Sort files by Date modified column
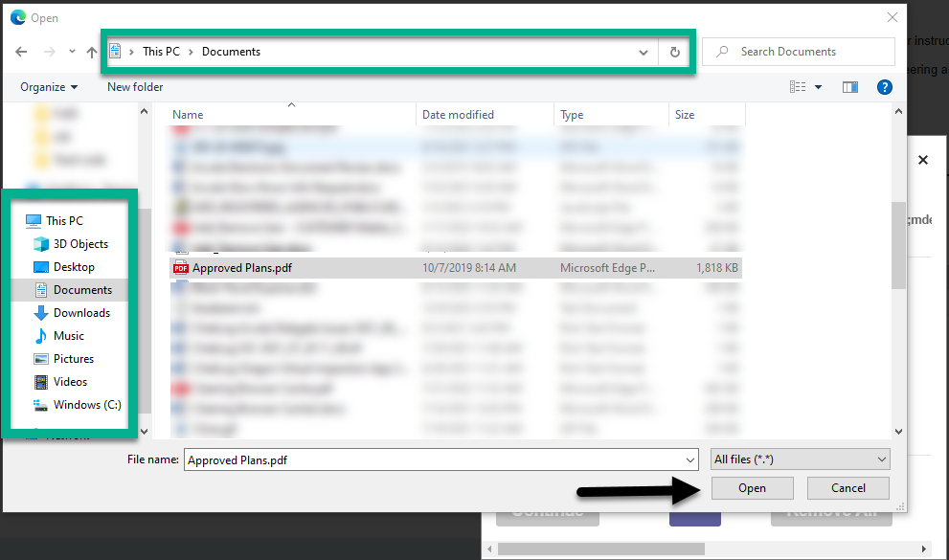949x560 pixels. (x=458, y=115)
